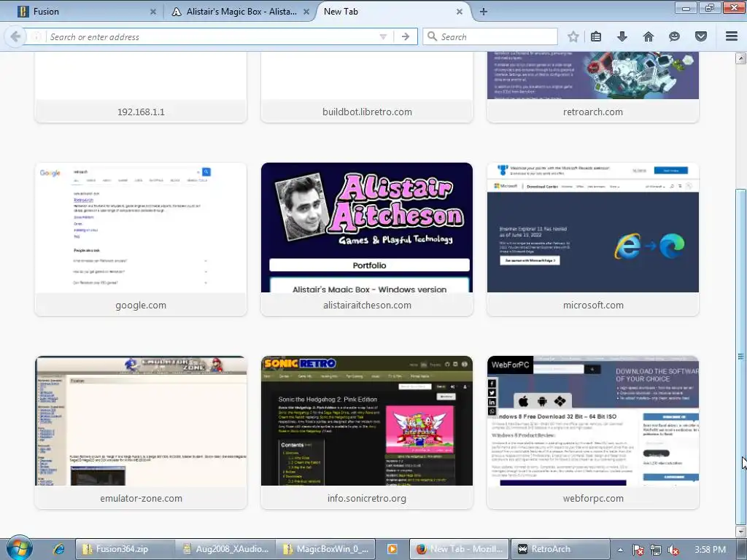Viewport: 747px width, 560px height.
Task: Open the volume speaker tray icon
Action: point(673,550)
